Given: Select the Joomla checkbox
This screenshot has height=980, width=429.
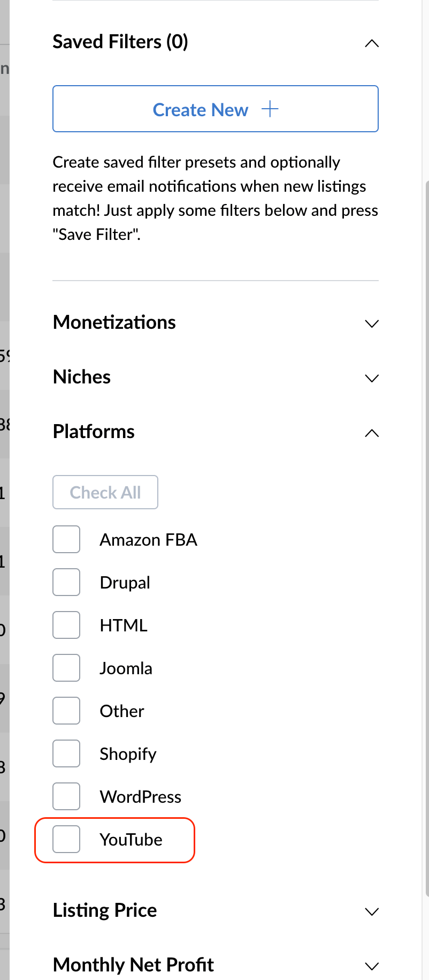Looking at the screenshot, I should pyautogui.click(x=66, y=668).
